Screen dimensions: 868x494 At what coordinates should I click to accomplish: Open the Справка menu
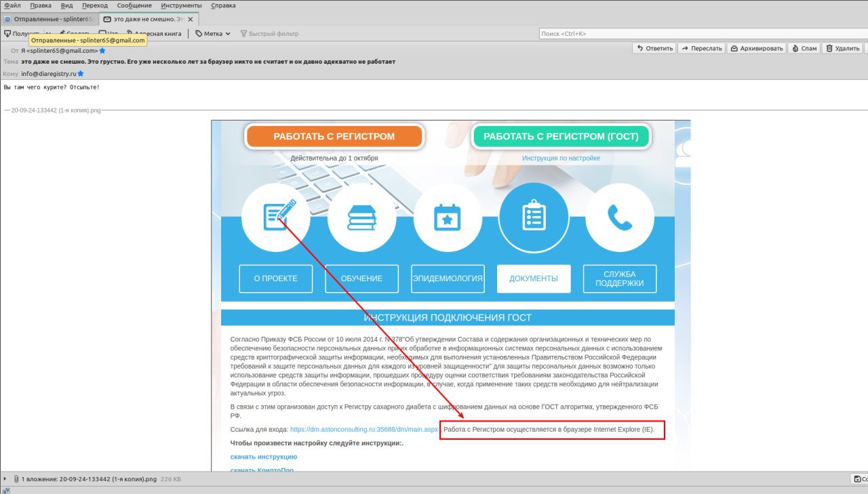point(224,5)
